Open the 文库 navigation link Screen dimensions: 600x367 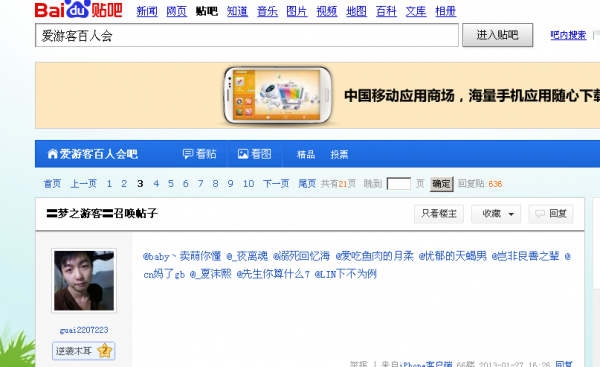click(x=416, y=11)
